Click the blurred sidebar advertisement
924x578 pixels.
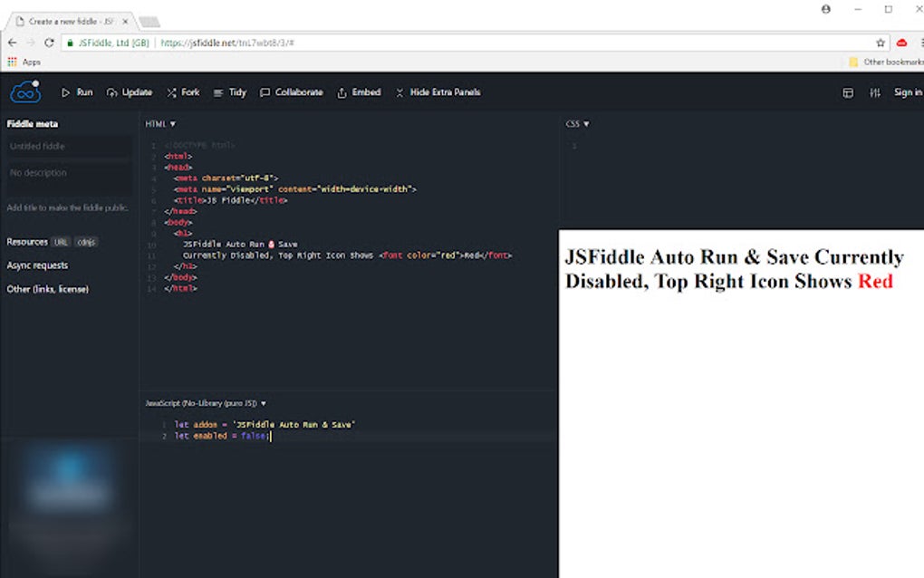(x=69, y=506)
